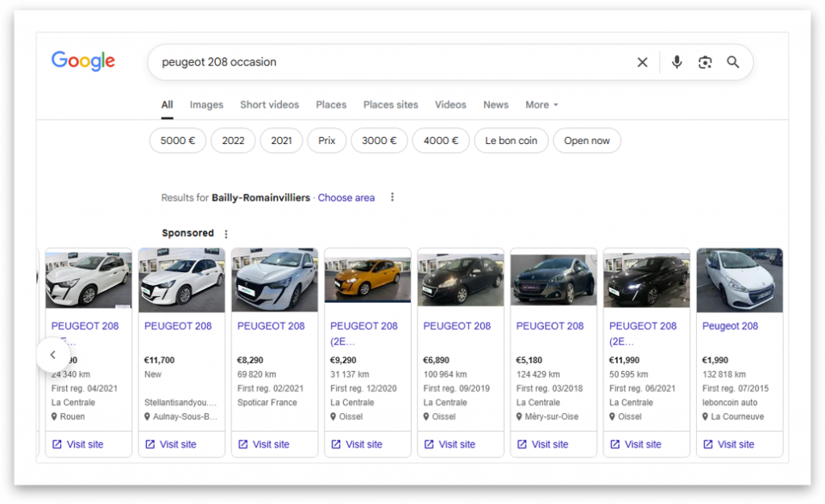Open PEUGEOT 208 title priced €6,890

pyautogui.click(x=457, y=326)
